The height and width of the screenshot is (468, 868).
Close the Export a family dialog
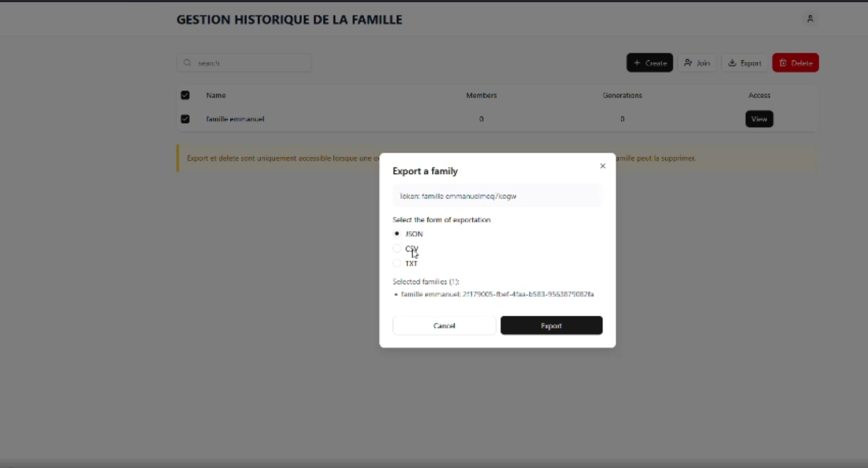coord(603,166)
